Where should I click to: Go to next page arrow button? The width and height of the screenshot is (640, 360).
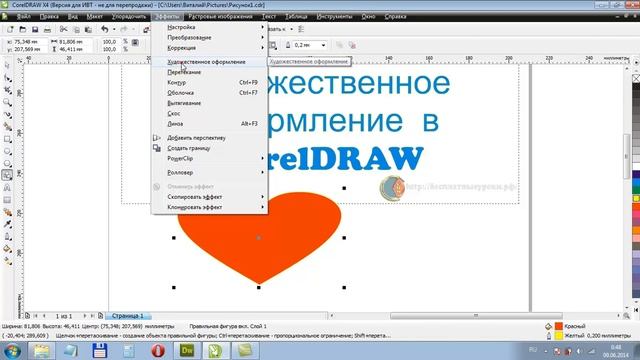coord(85,316)
